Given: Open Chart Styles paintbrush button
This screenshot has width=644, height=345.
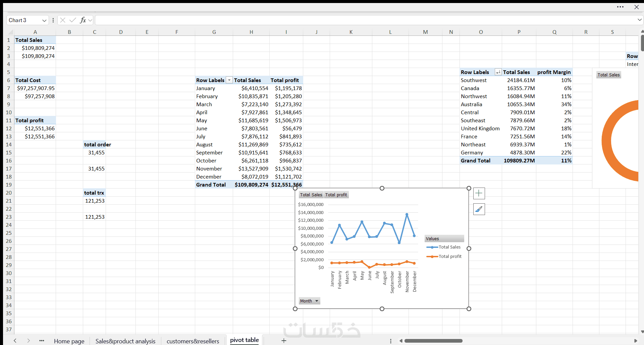Looking at the screenshot, I should 479,209.
